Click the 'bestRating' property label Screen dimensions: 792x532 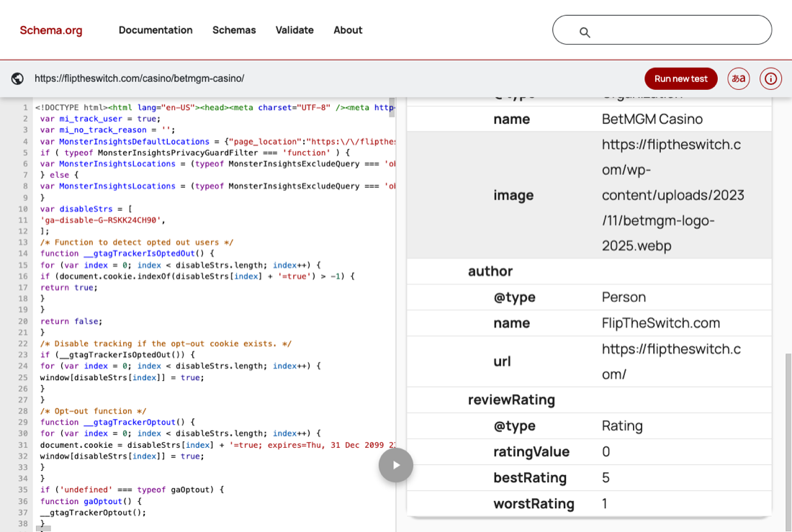(530, 478)
